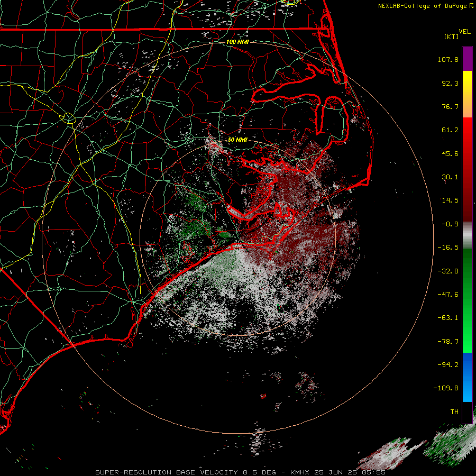Click the yellow-orange segment of velocity color bar
Image resolution: width=476 pixels, height=476 pixels.
(x=467, y=94)
